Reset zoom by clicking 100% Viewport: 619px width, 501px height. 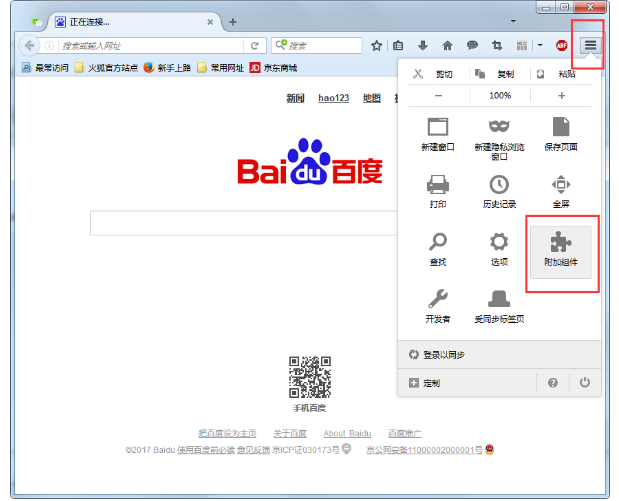click(500, 96)
